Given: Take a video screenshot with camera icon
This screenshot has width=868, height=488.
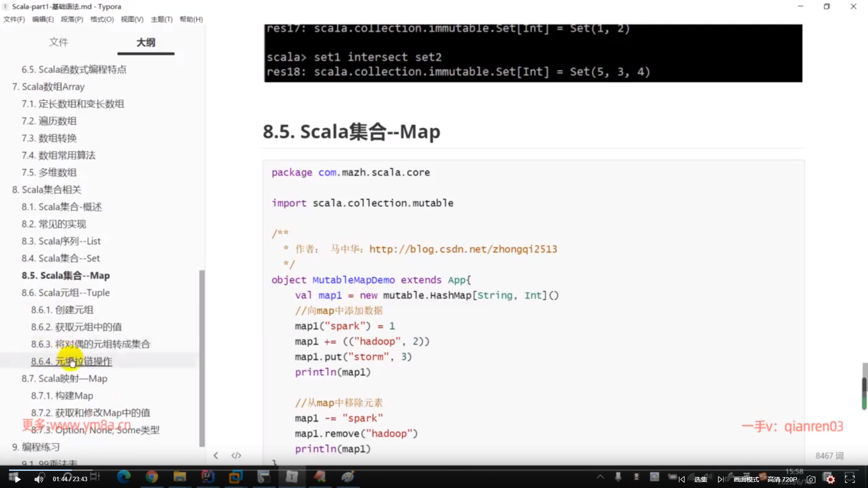Looking at the screenshot, I should click(x=811, y=479).
